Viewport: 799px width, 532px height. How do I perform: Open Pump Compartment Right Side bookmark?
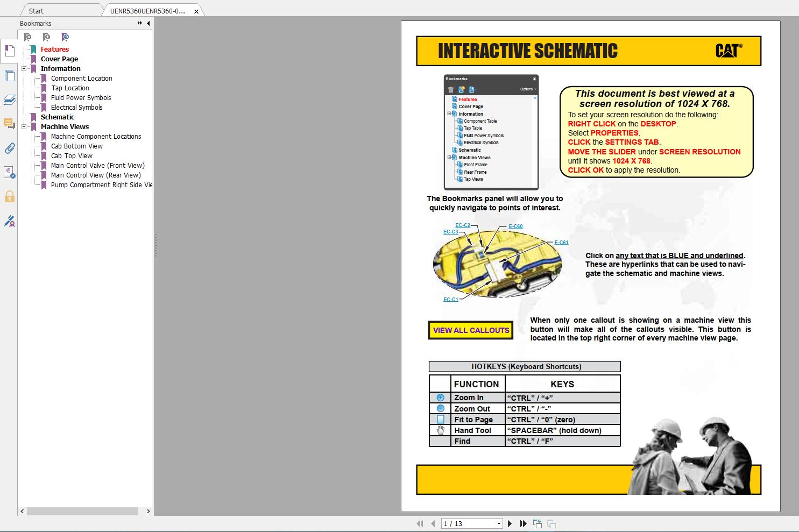pos(102,185)
